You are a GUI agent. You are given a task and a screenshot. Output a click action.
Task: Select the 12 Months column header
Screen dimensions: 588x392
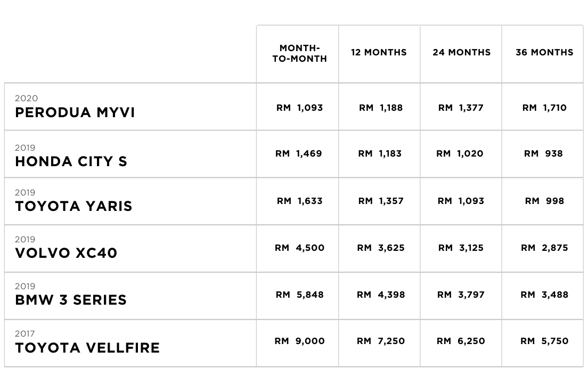pyautogui.click(x=379, y=53)
